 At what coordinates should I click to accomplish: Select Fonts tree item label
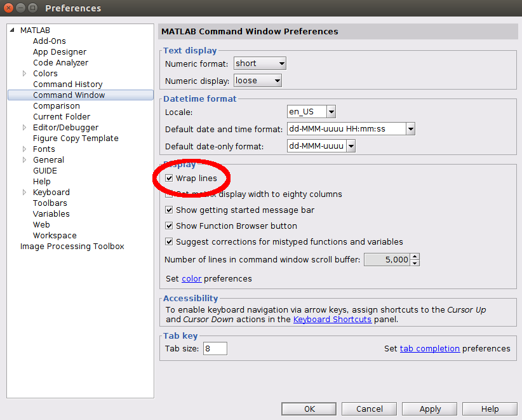click(x=44, y=149)
